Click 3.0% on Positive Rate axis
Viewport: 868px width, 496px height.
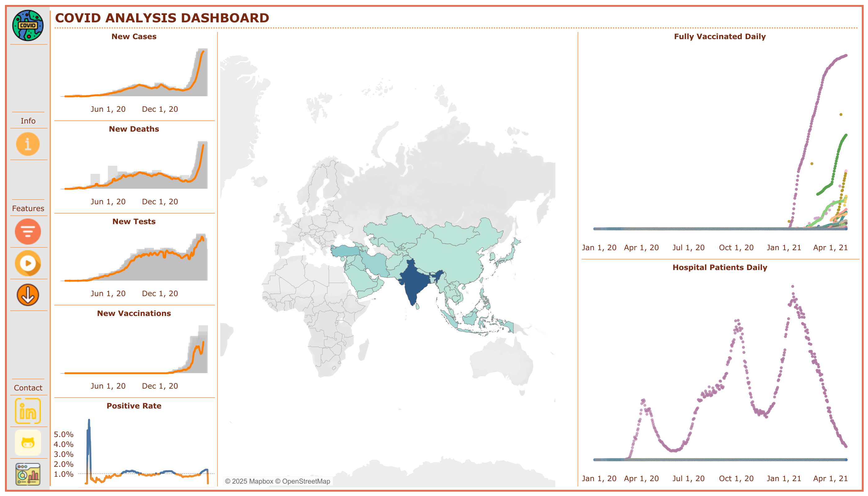64,454
